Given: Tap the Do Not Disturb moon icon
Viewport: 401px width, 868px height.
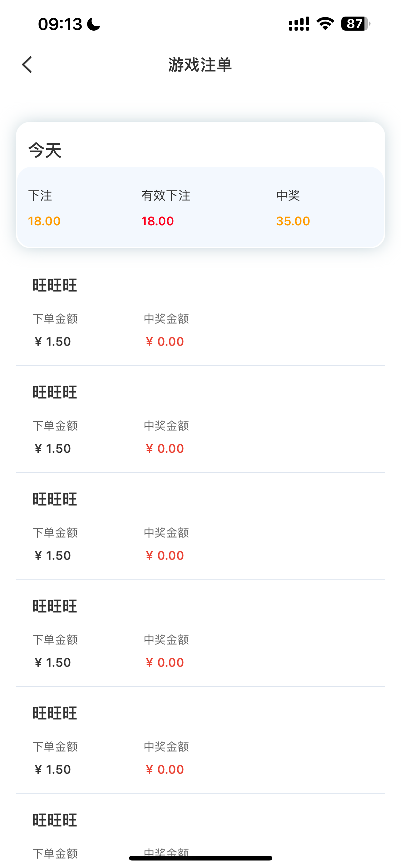Looking at the screenshot, I should pyautogui.click(x=94, y=24).
